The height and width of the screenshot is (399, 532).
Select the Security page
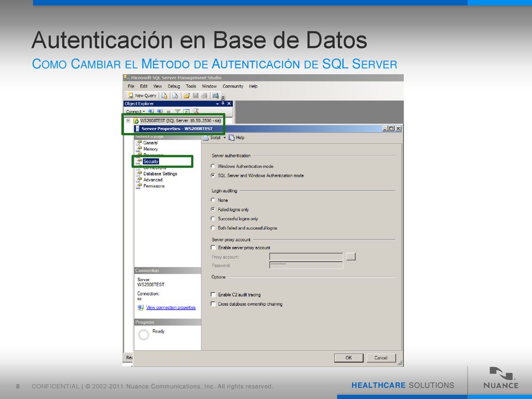click(151, 161)
